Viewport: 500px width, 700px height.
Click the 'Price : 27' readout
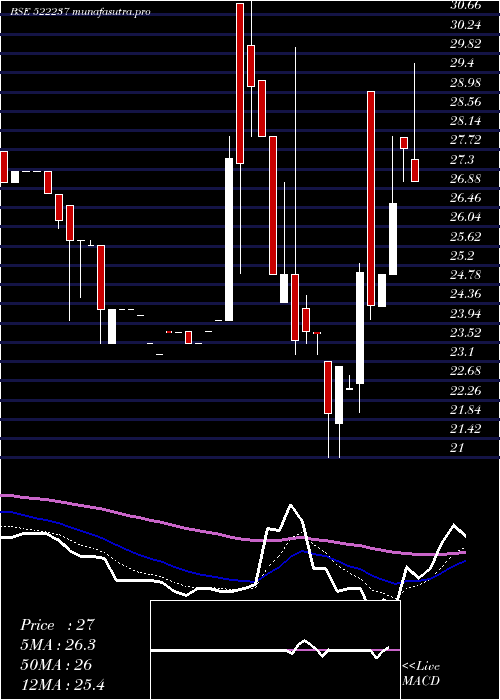pyautogui.click(x=58, y=625)
